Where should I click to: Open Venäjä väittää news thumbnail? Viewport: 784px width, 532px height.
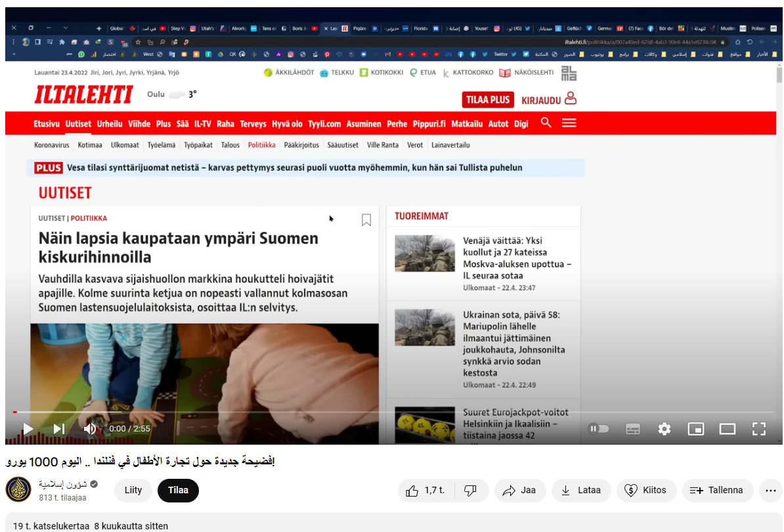[424, 254]
